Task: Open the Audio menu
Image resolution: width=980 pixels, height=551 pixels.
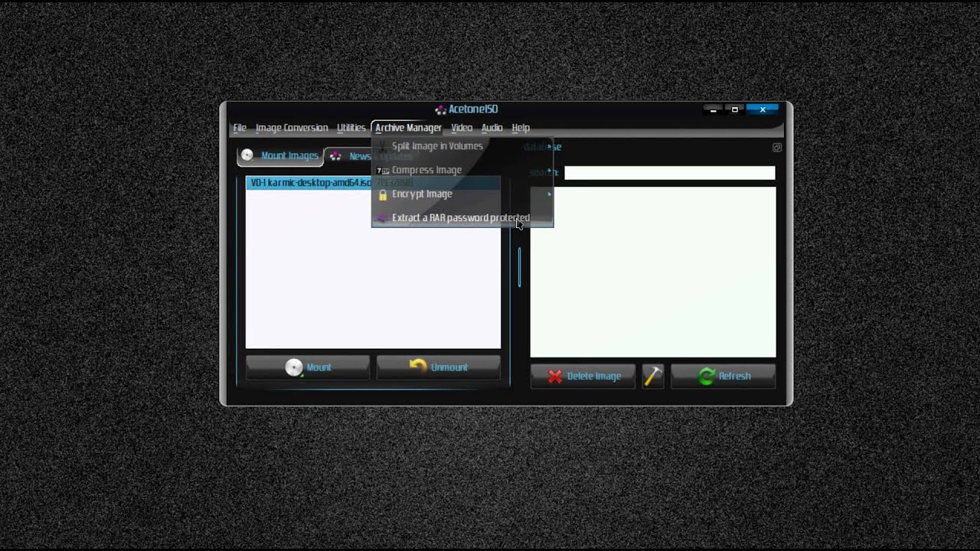Action: [492, 128]
